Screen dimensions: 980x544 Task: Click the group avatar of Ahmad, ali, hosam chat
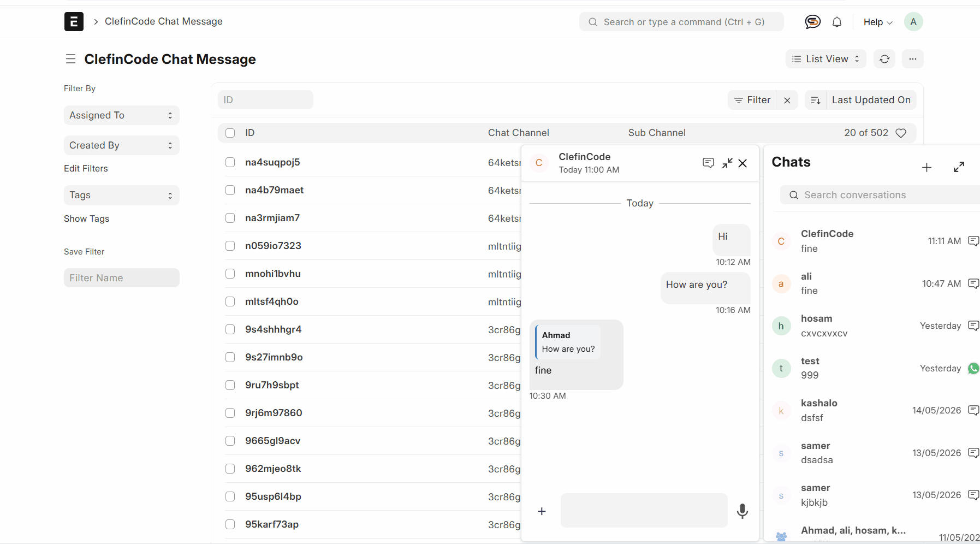[781, 536]
